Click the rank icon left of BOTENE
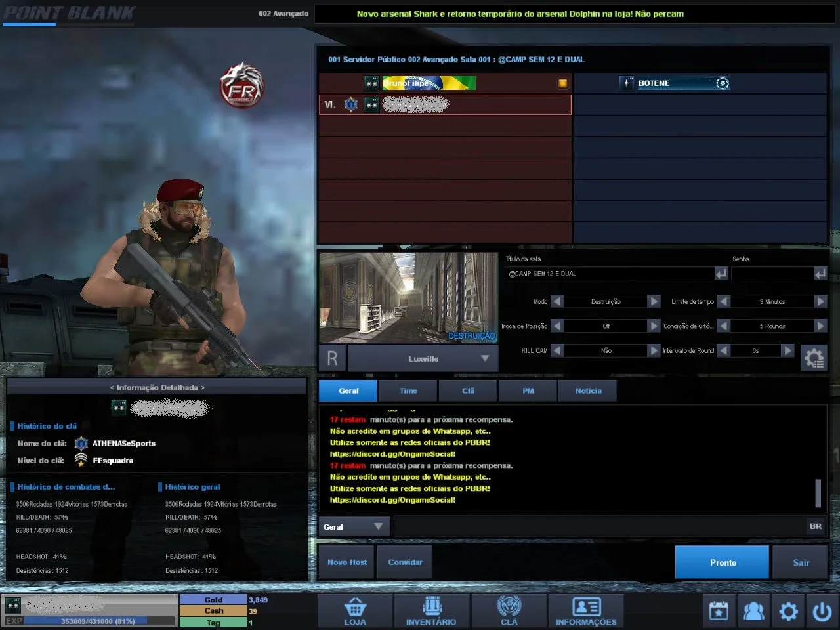Screen dimensions: 840x630 (x=627, y=83)
